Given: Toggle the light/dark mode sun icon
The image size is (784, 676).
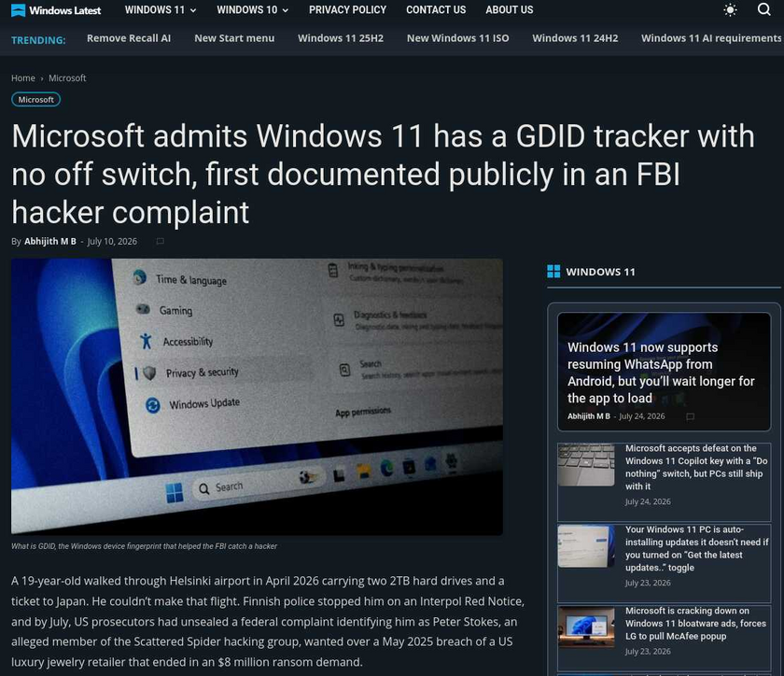Looking at the screenshot, I should 730,10.
